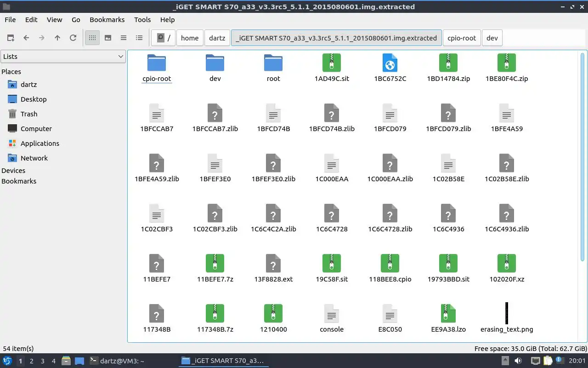This screenshot has width=588, height=368.
Task: Open the Help menu
Action: tap(167, 20)
